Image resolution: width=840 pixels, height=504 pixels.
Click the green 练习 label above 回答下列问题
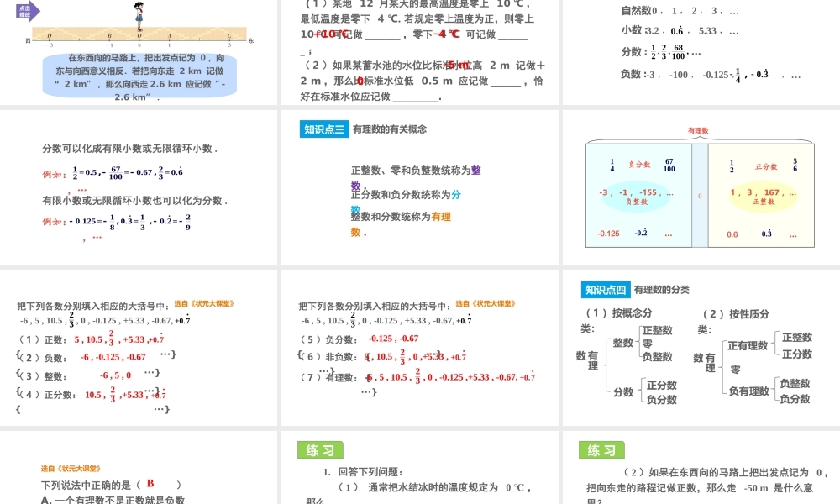click(x=320, y=450)
